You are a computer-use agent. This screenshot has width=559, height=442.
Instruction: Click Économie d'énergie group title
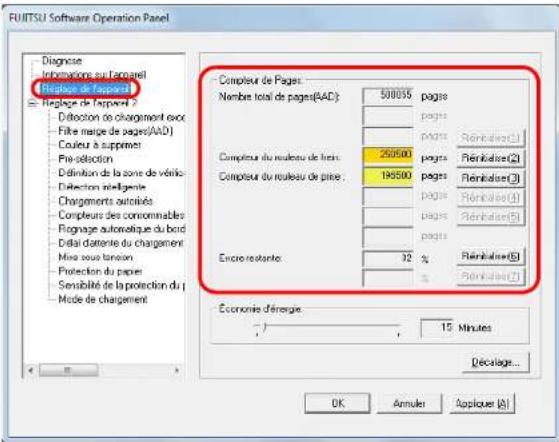[x=260, y=309]
